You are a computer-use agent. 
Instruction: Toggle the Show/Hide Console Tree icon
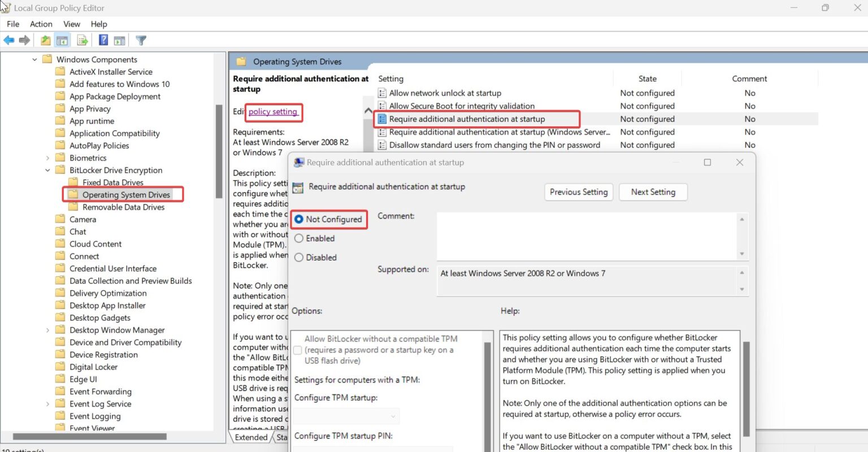click(x=62, y=40)
